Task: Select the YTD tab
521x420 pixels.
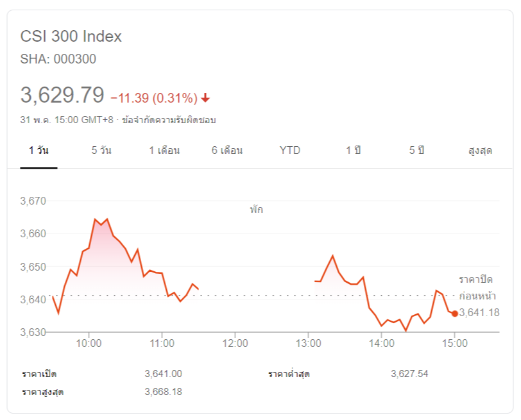Action: (x=290, y=151)
